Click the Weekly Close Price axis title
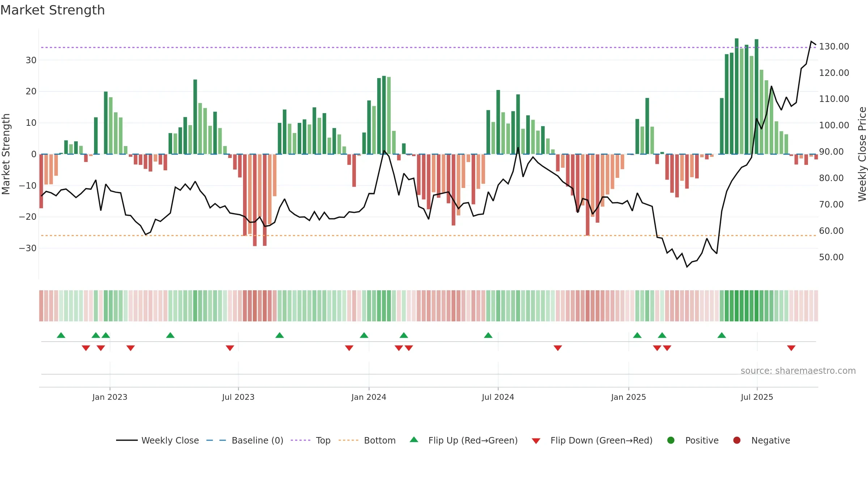 (862, 154)
